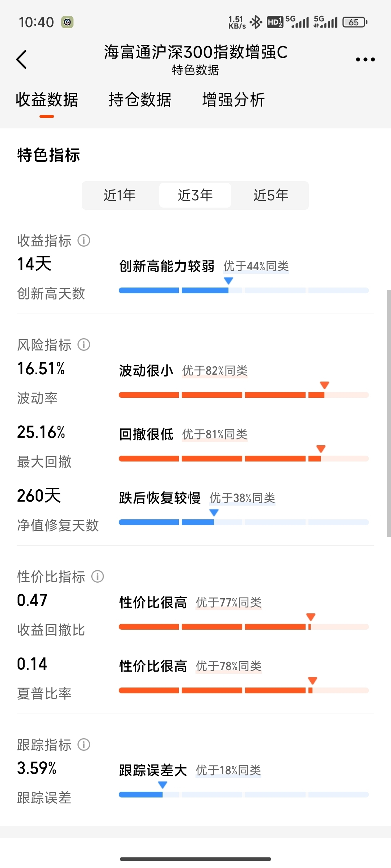Open the 收益数据 tab
The height and width of the screenshot is (868, 391).
47,100
